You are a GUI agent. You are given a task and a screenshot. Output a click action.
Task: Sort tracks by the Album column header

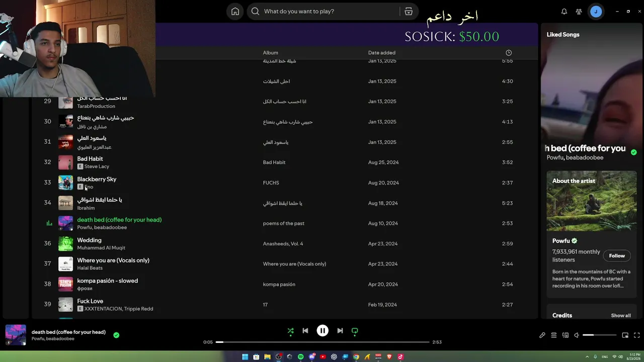pyautogui.click(x=270, y=53)
